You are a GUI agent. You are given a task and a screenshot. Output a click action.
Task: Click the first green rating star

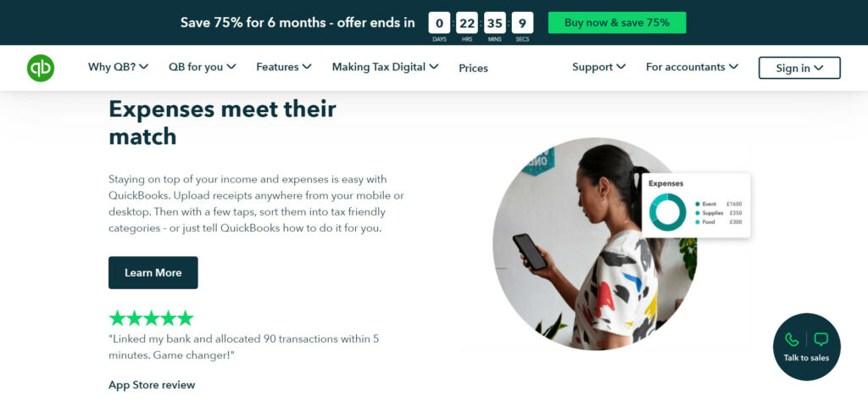[x=117, y=318]
